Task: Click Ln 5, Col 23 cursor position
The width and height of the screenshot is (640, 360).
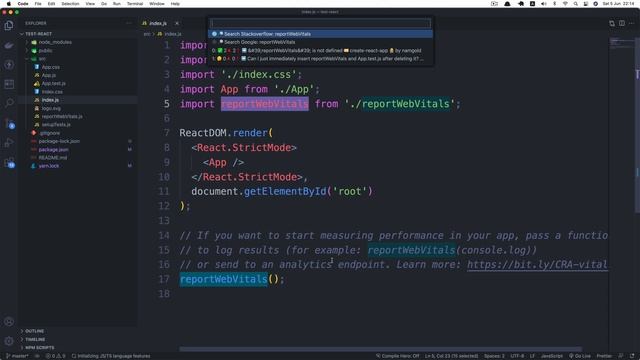Action: (x=451, y=356)
